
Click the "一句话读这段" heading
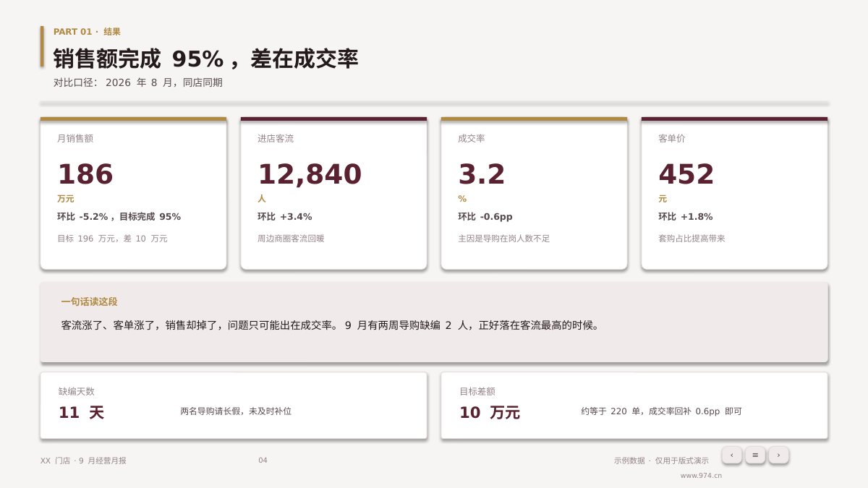tap(89, 302)
